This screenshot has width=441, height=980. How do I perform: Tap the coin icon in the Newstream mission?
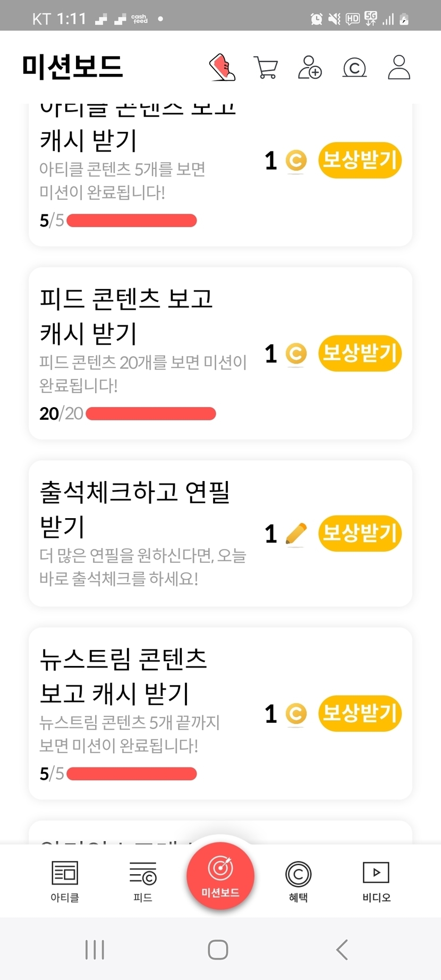coord(296,714)
